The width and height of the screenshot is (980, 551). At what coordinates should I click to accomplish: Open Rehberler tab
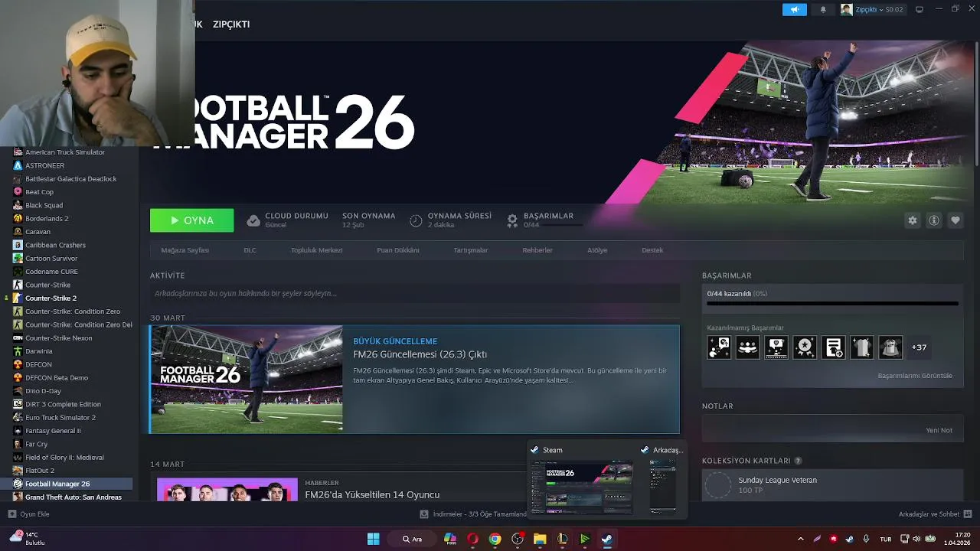pos(537,250)
